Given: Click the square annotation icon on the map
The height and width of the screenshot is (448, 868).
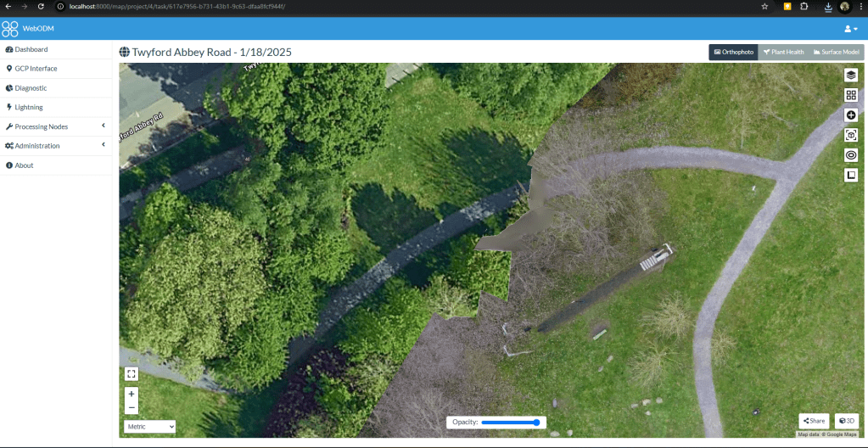Looking at the screenshot, I should [x=851, y=176].
